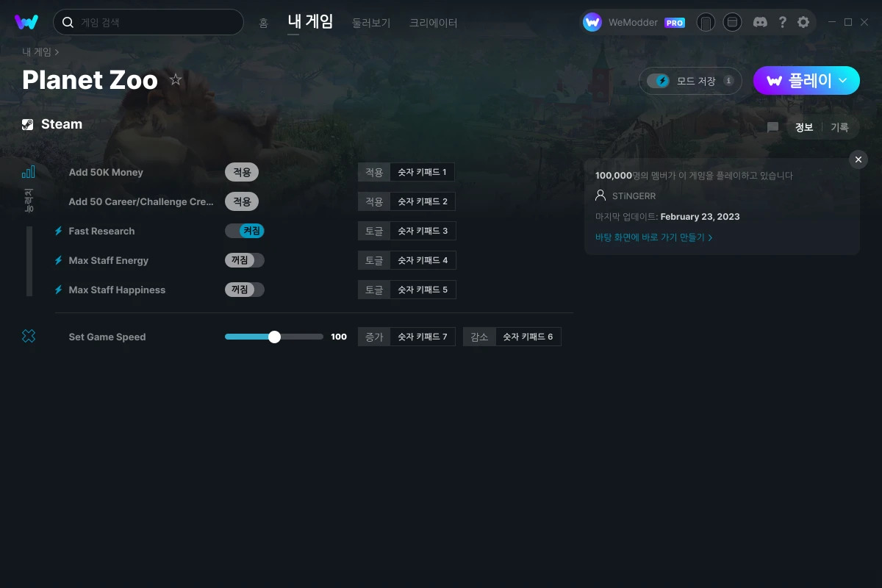Change 증가 hotkey 숫자 키패드 7
The height and width of the screenshot is (588, 882).
(x=423, y=337)
